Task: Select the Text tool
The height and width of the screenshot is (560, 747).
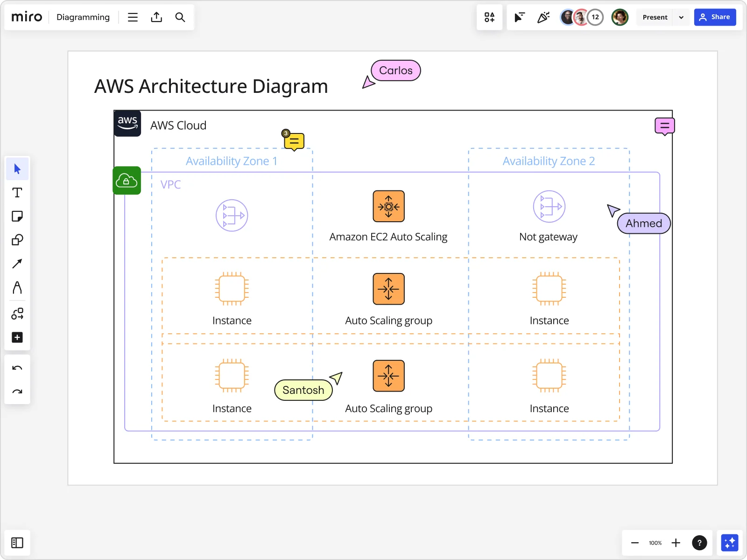Action: [x=17, y=192]
